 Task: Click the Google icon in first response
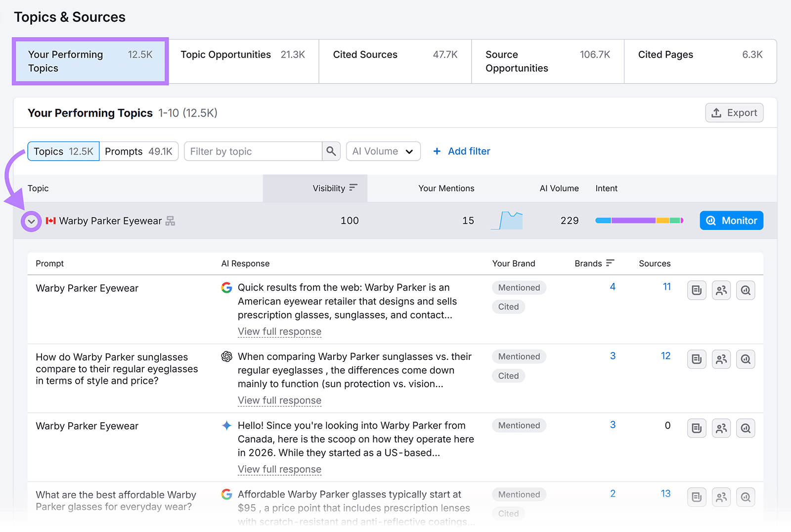pyautogui.click(x=226, y=288)
